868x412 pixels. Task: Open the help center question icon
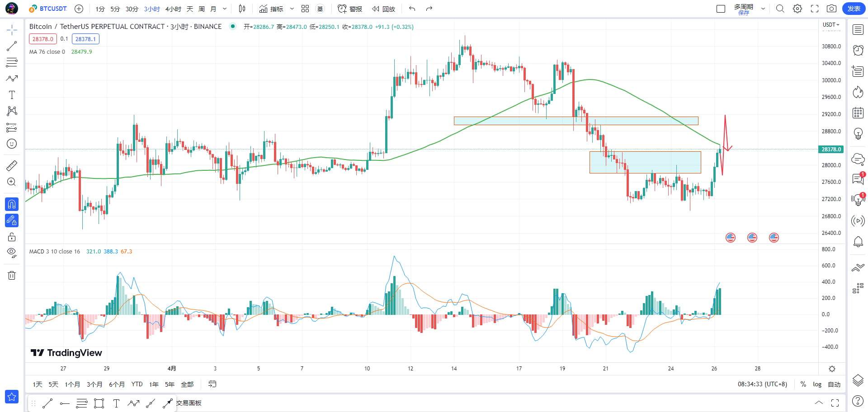[858, 401]
